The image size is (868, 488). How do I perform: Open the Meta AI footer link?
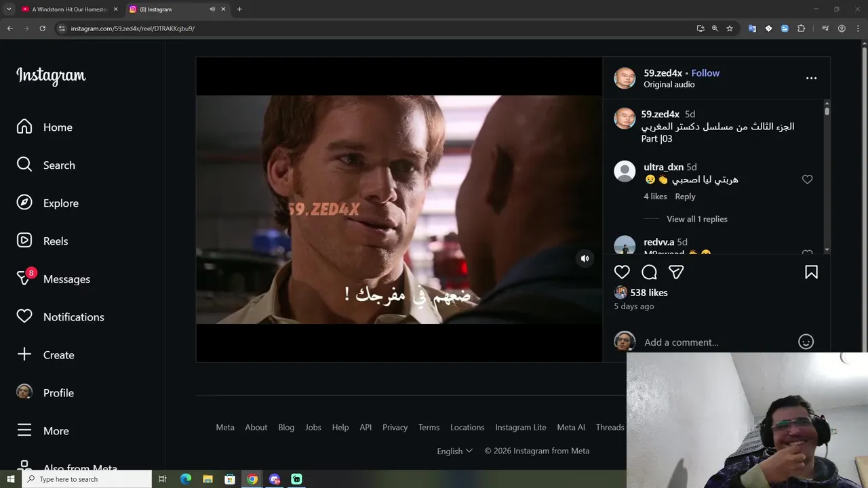click(x=571, y=427)
